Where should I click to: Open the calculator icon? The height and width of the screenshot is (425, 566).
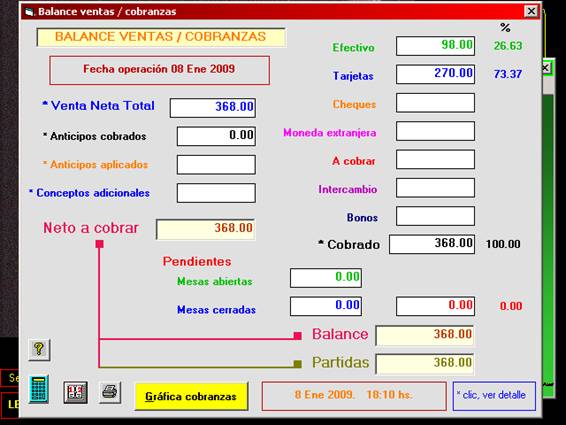[x=39, y=389]
